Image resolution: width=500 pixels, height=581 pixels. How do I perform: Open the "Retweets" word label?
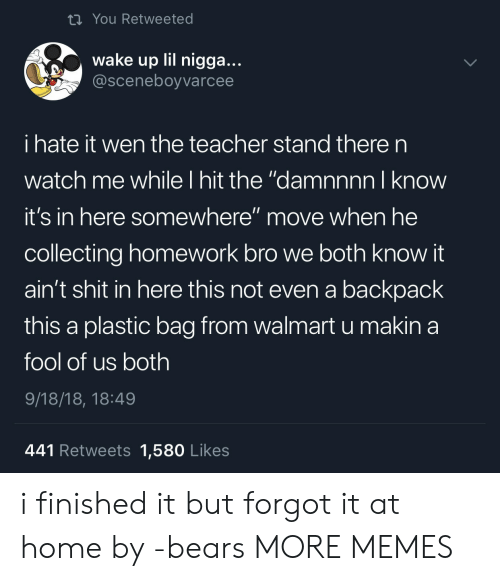[95, 451]
